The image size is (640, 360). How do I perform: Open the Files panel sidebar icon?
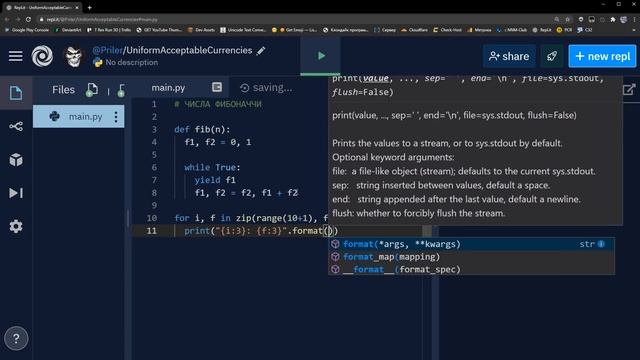click(16, 93)
